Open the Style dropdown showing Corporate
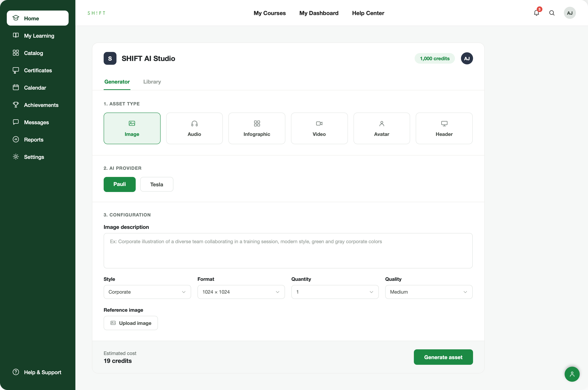The height and width of the screenshot is (390, 588). click(147, 292)
